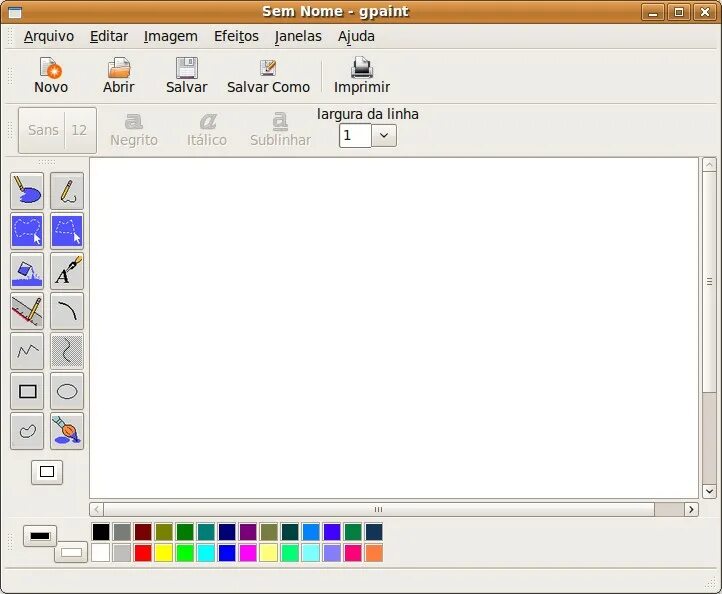Viewport: 722px width, 594px height.
Task: Select the polygon selection tool
Action: 67,231
